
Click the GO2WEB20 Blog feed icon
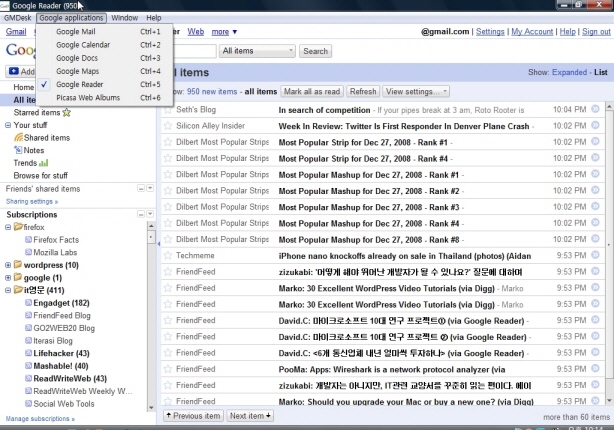(28, 327)
